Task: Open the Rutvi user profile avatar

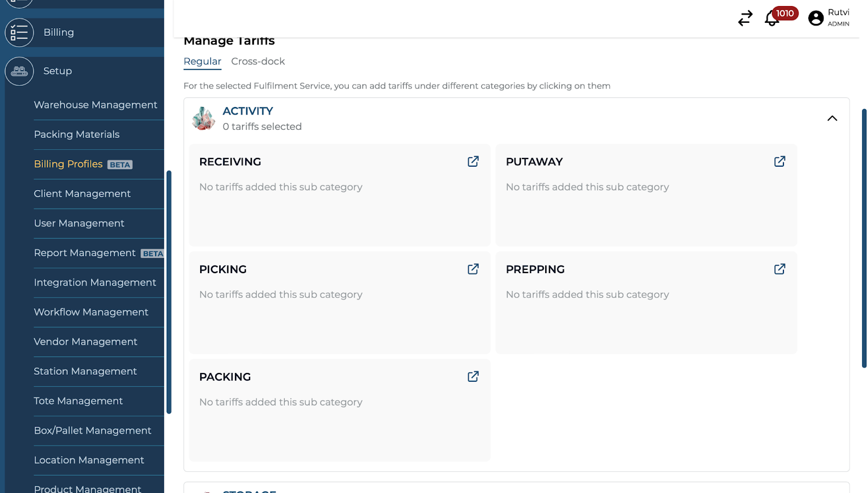Action: 815,18
